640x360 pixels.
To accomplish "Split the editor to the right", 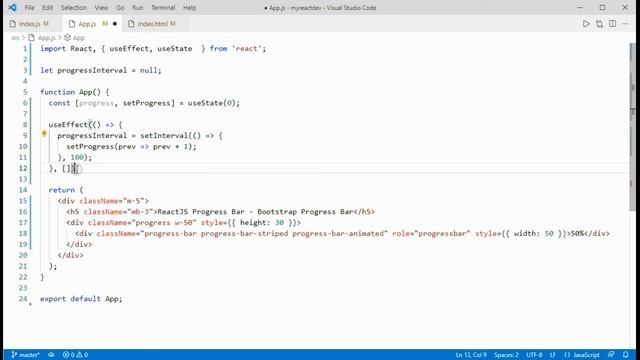I will point(612,24).
